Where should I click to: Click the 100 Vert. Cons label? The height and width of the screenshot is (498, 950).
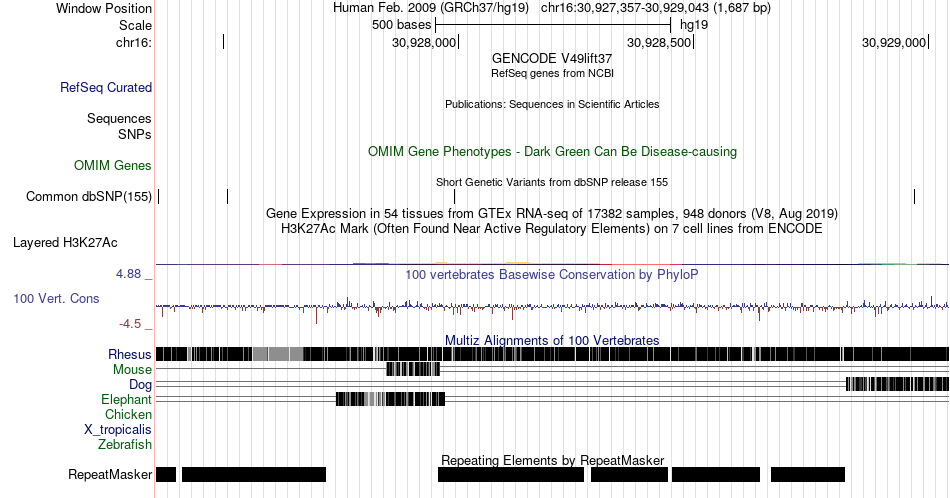[56, 298]
